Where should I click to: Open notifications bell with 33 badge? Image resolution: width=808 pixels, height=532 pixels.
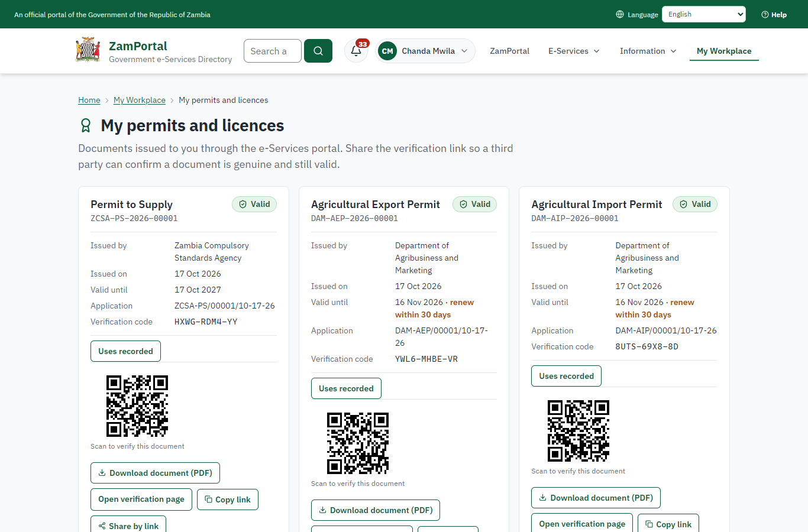356,51
